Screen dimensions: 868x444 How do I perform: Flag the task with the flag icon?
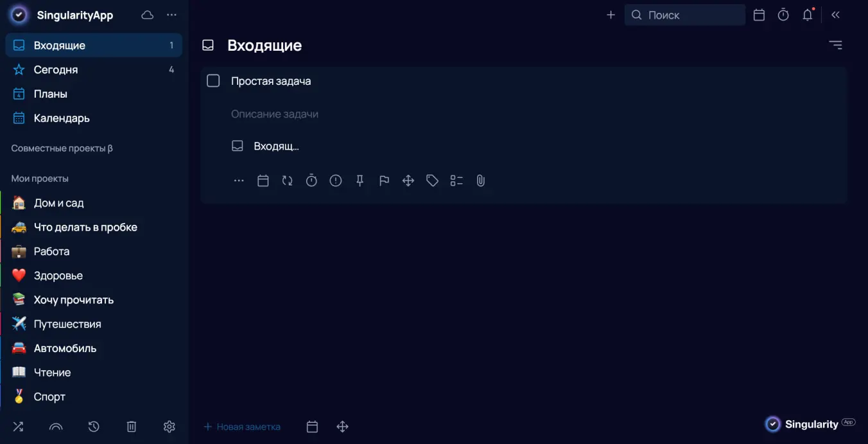tap(384, 181)
